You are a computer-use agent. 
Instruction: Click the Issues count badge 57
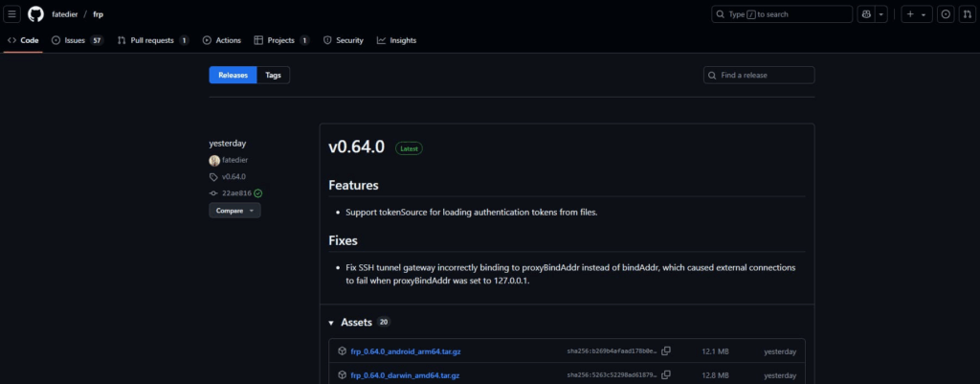(x=97, y=40)
